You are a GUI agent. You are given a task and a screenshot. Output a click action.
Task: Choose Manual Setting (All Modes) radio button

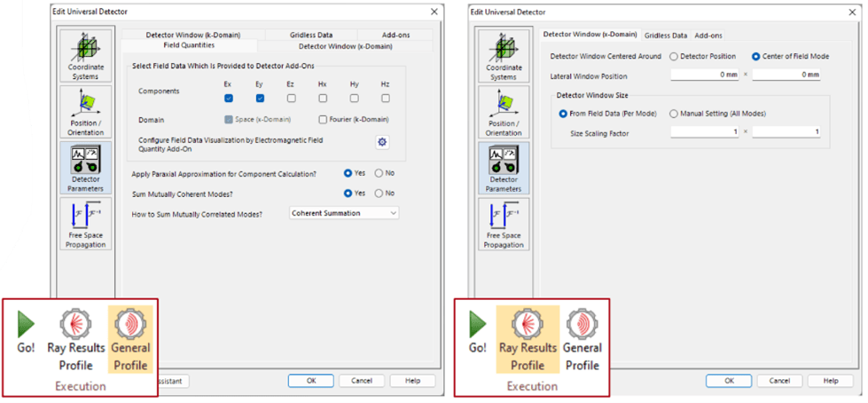[674, 114]
